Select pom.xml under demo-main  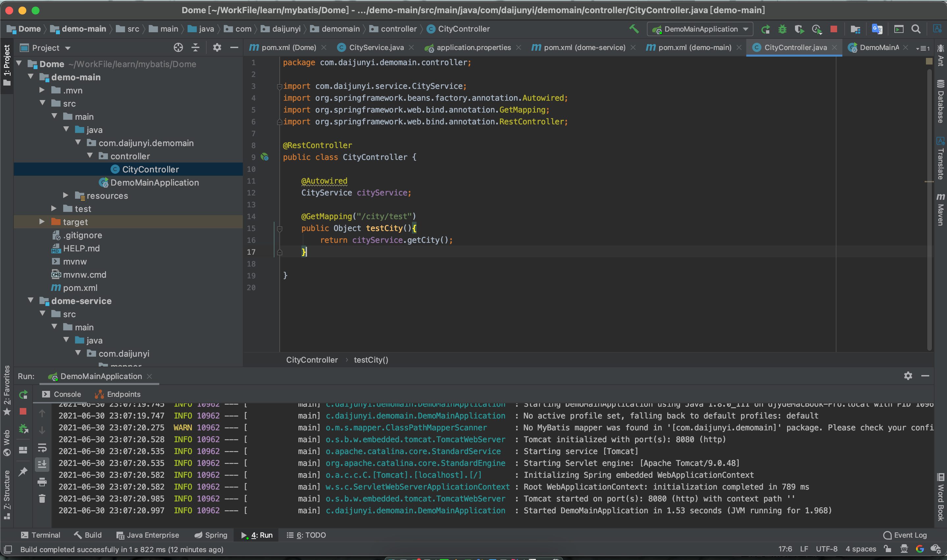[80, 288]
